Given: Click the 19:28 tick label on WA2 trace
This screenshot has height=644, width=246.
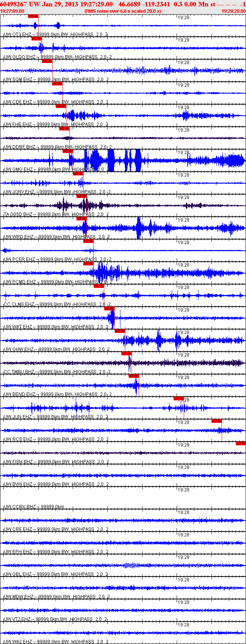Looking at the screenshot, I should pyautogui.click(x=183, y=625).
